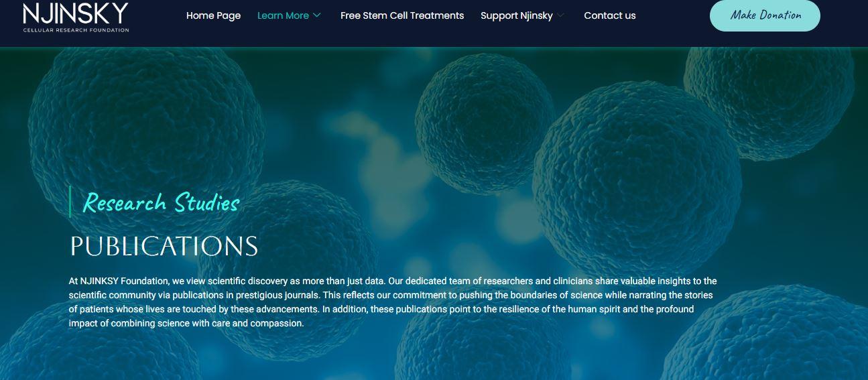Open the Home Page nav link
Image resolution: width=868 pixels, height=380 pixels.
[213, 15]
